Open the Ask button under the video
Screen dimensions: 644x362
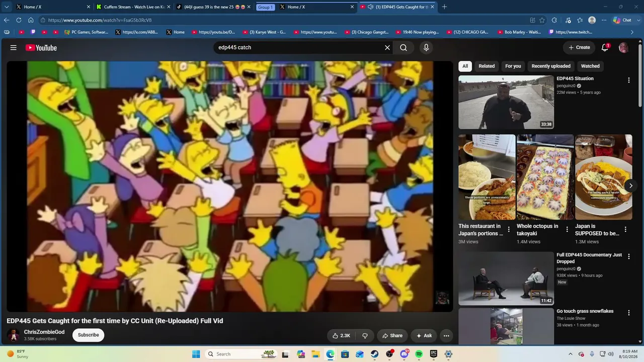[x=424, y=336]
